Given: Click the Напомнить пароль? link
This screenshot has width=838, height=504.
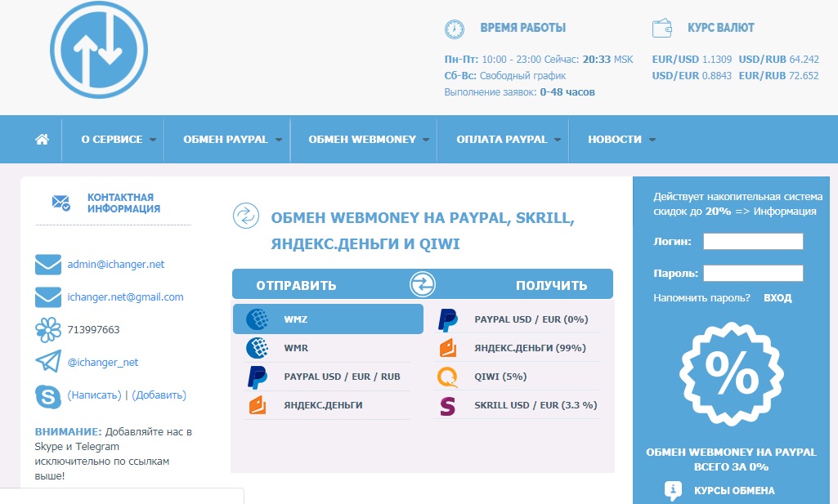Looking at the screenshot, I should (x=701, y=298).
